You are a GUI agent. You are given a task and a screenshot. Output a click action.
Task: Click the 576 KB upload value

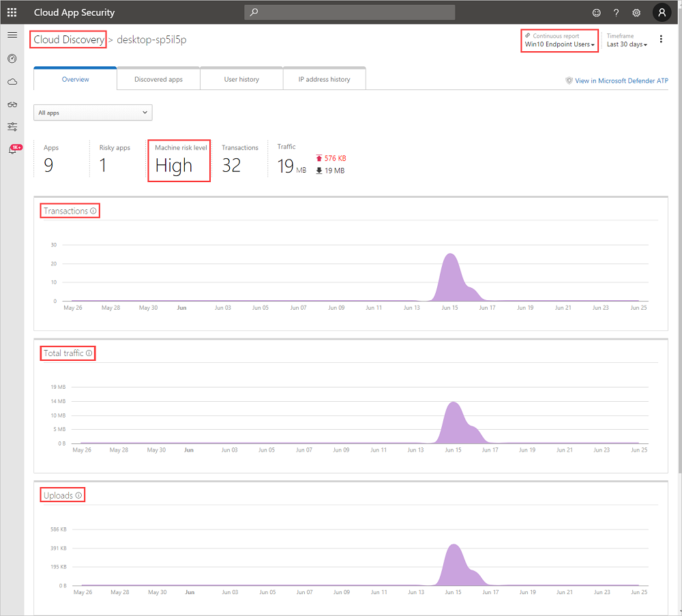(336, 158)
